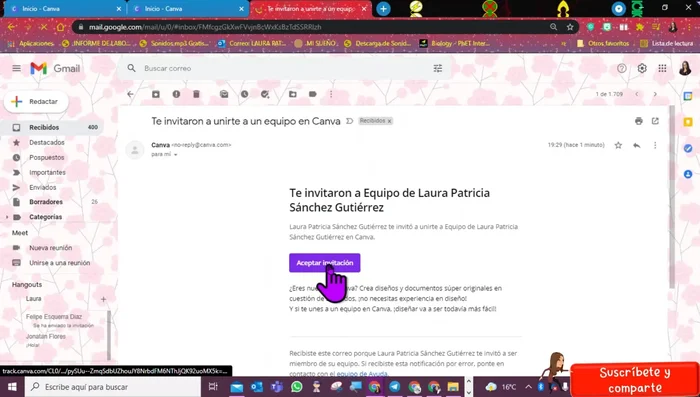
Task: Open the Jonatan Flores chat
Action: [x=46, y=336]
